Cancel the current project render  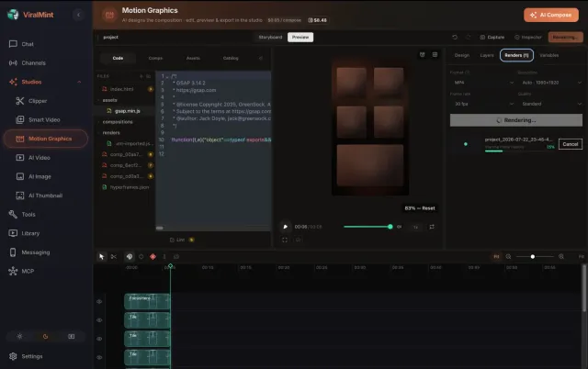click(570, 144)
